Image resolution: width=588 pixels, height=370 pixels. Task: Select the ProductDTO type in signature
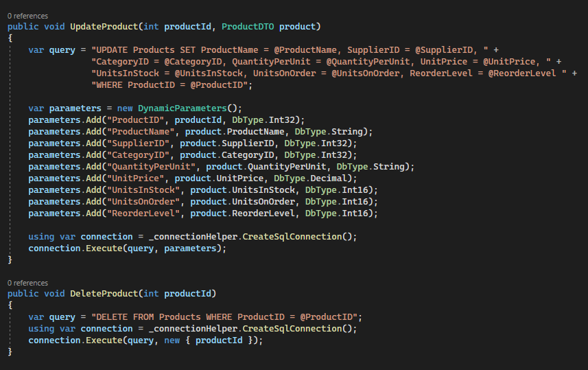[248, 27]
